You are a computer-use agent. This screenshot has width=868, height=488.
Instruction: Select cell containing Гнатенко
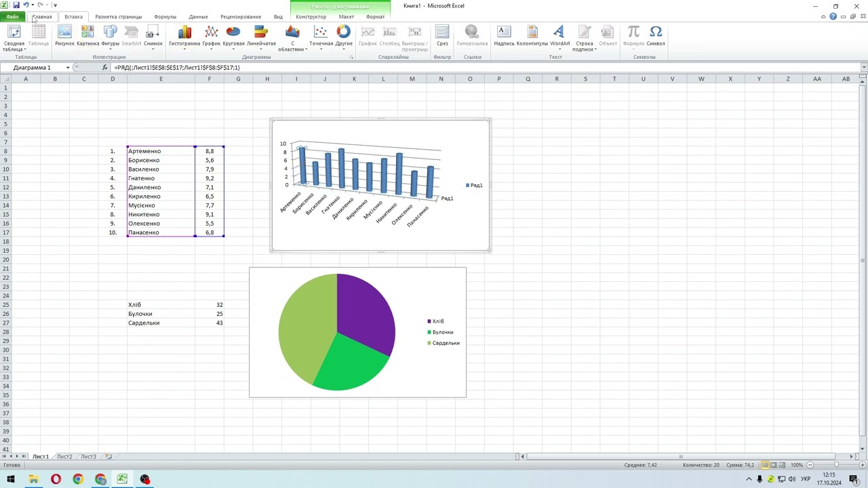click(x=161, y=178)
